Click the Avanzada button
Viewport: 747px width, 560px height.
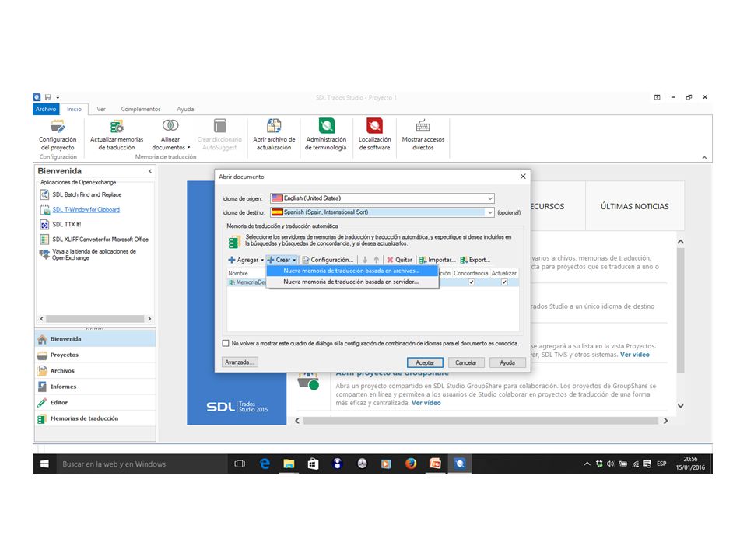240,362
